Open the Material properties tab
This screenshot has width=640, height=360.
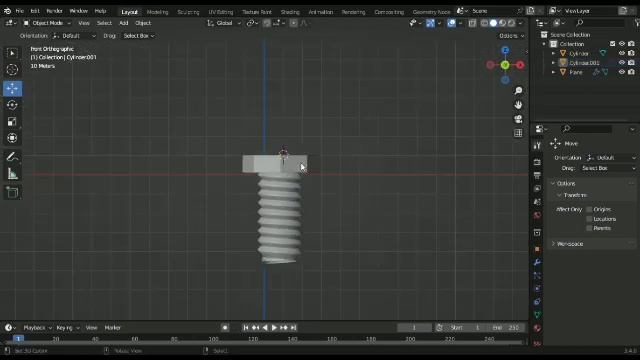537,328
